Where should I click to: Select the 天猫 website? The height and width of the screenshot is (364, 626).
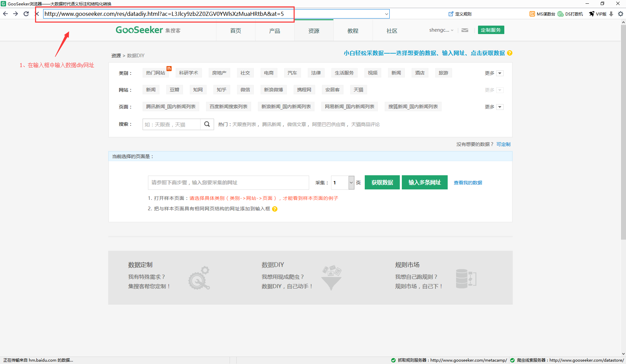coord(358,90)
